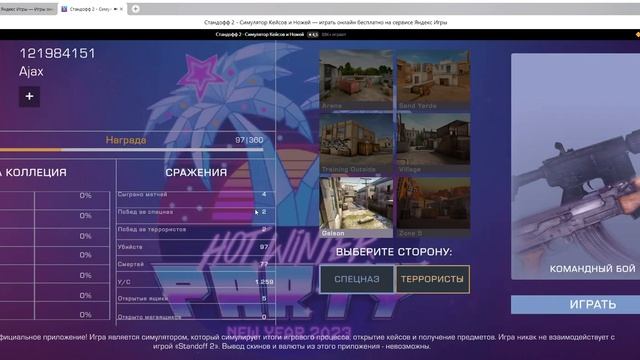Click the Побед за спецназ row
The width and height of the screenshot is (640, 360).
coord(196,212)
